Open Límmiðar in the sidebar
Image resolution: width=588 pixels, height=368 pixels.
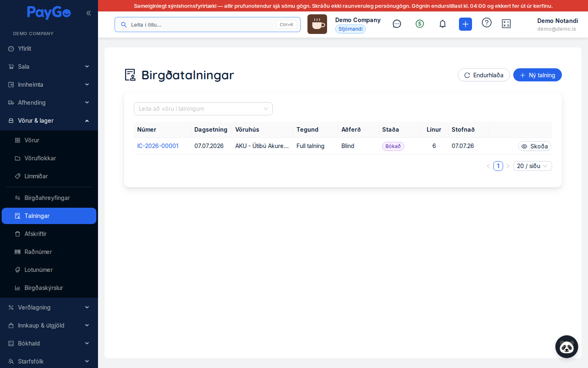(x=49, y=176)
